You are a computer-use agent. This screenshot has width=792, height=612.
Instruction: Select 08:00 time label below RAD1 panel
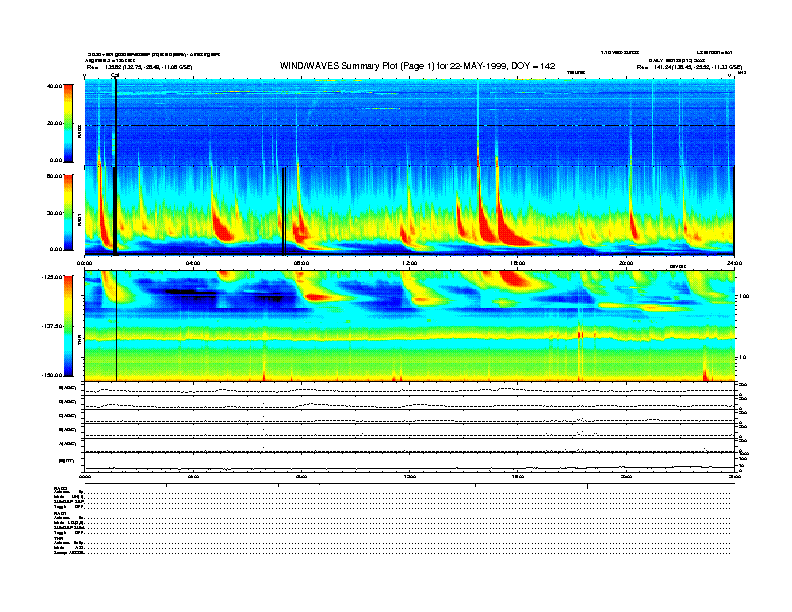[x=301, y=263]
